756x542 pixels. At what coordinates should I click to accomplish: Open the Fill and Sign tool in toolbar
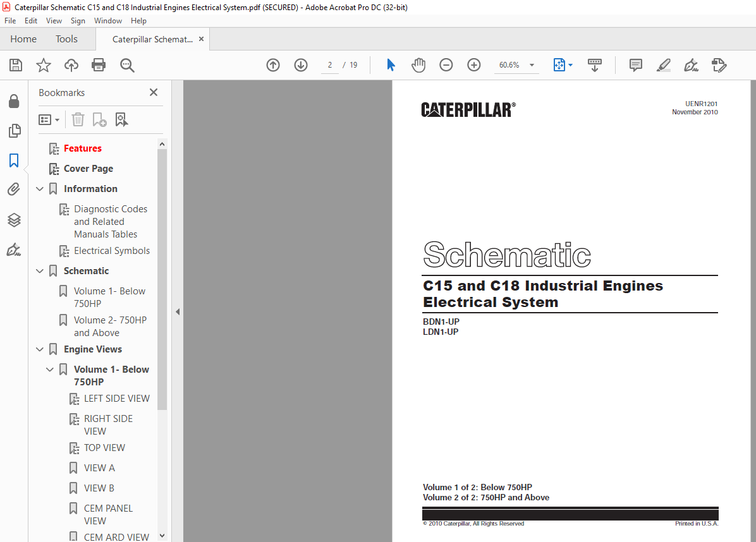(x=692, y=65)
